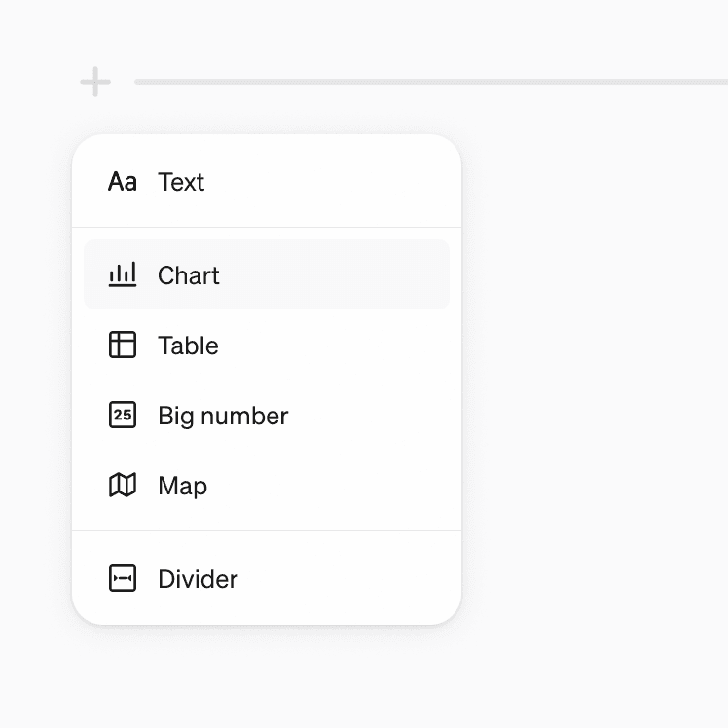Click the plus add-block icon
The image size is (728, 728).
(x=95, y=82)
